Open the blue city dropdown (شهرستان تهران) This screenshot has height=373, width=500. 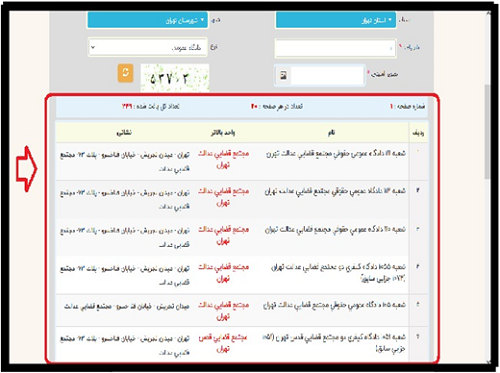click(148, 20)
